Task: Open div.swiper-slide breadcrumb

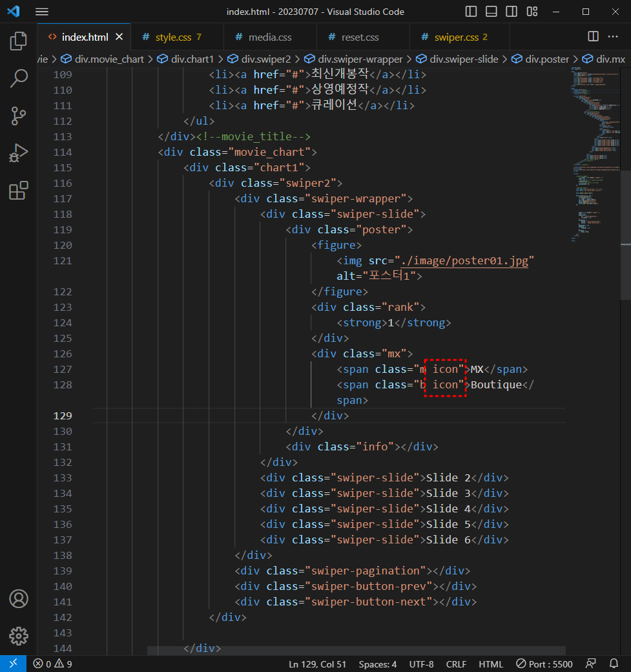Action: pos(457,59)
